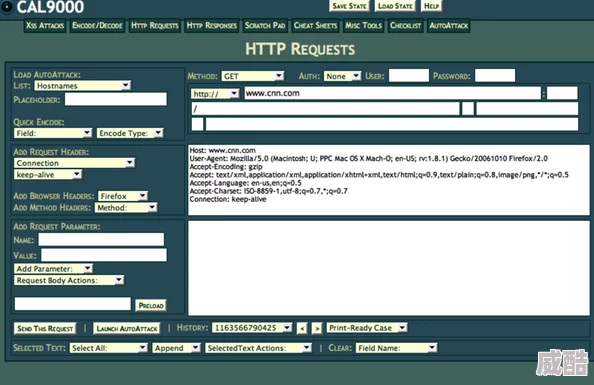Image resolution: width=594 pixels, height=385 pixels.
Task: Open the AutoAttack tab
Action: coord(449,26)
